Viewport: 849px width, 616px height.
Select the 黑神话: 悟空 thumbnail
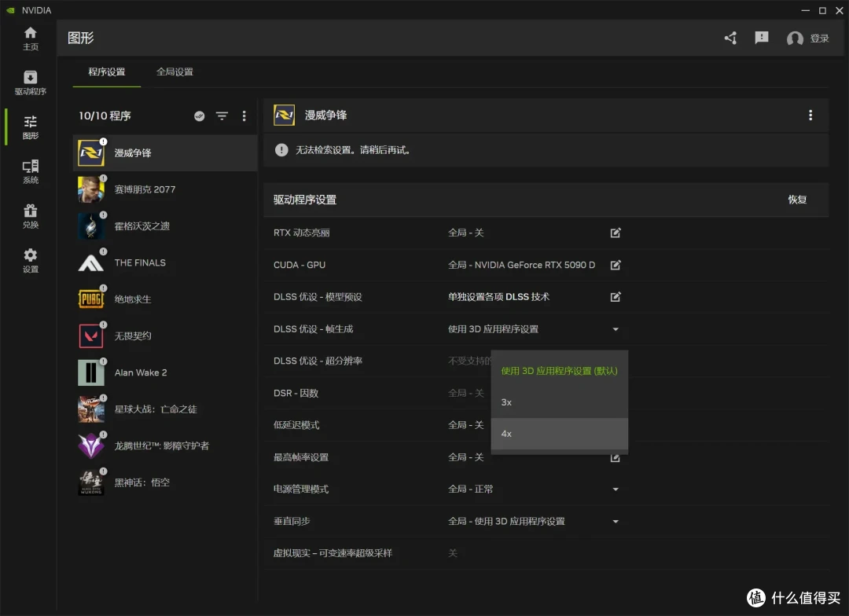pyautogui.click(x=91, y=482)
